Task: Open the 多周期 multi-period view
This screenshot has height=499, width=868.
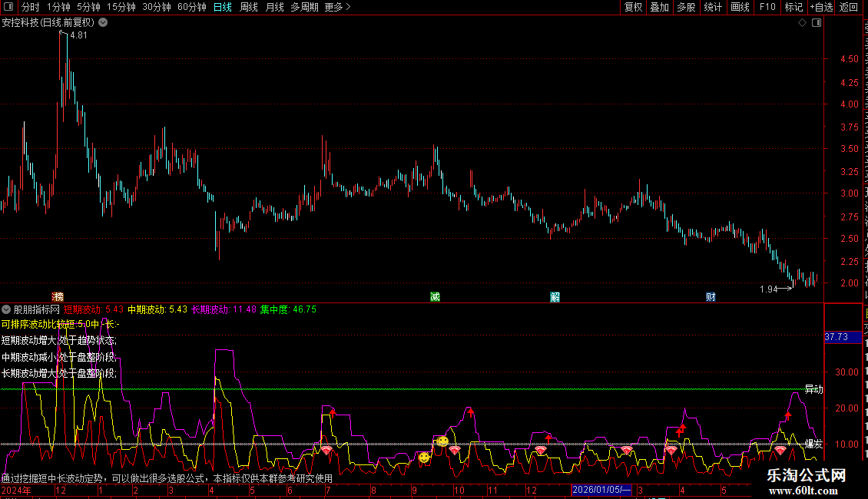Action: [304, 7]
